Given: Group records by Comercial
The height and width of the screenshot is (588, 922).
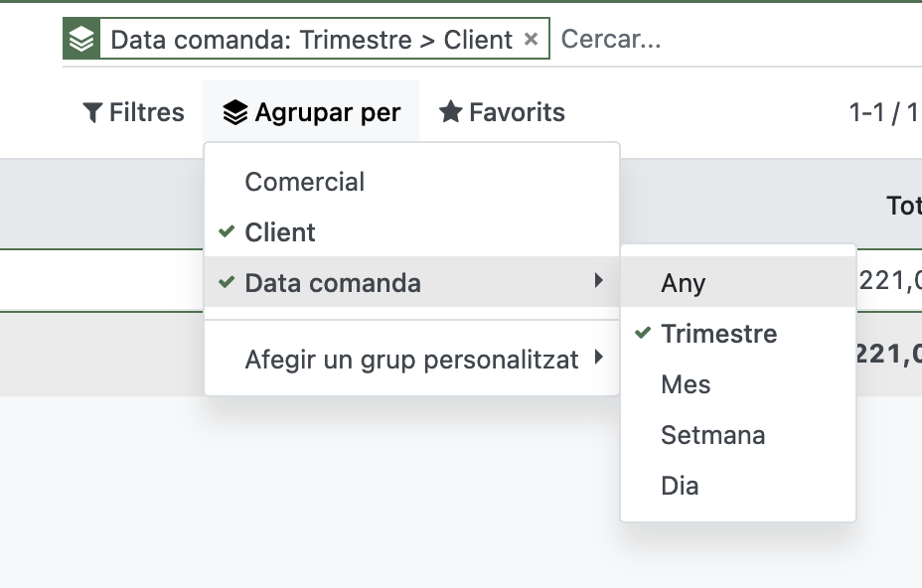Looking at the screenshot, I should click(304, 182).
